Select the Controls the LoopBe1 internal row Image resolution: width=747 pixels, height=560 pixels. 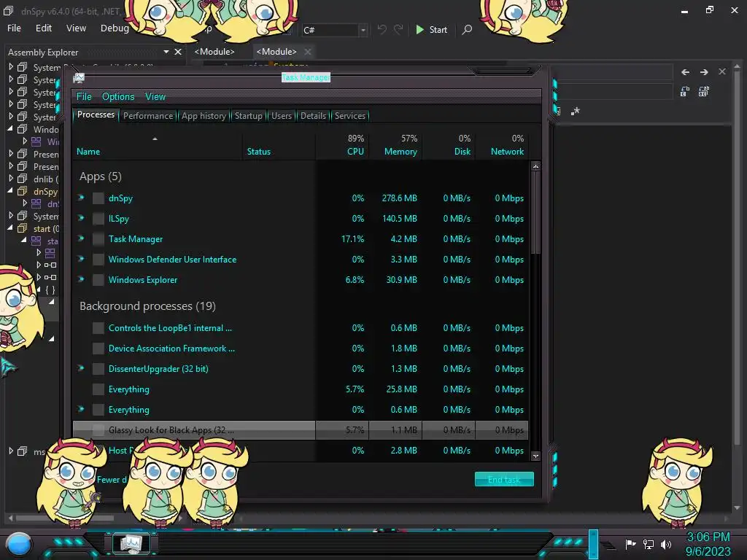pyautogui.click(x=300, y=328)
